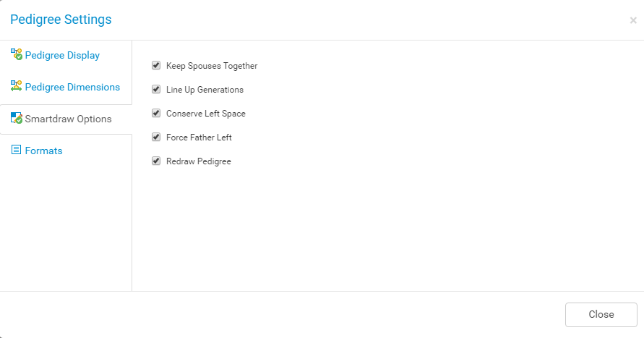644x338 pixels.
Task: Click the Close button
Action: (601, 315)
